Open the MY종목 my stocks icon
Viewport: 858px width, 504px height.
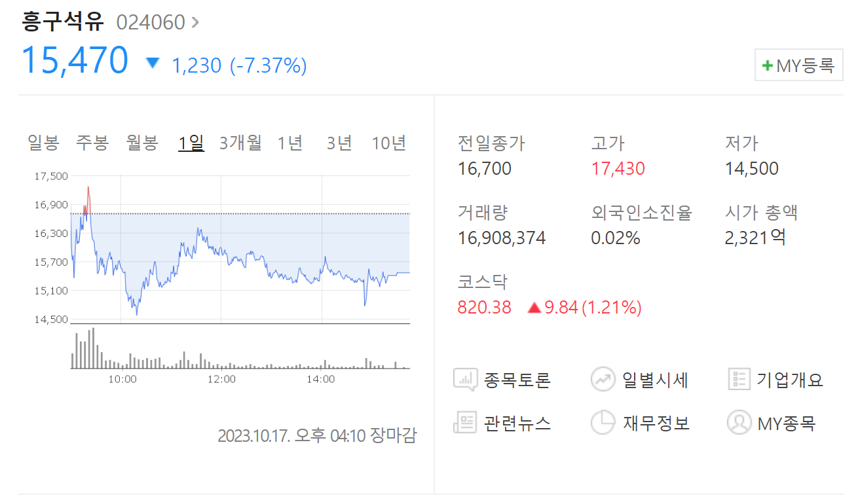coord(739,422)
